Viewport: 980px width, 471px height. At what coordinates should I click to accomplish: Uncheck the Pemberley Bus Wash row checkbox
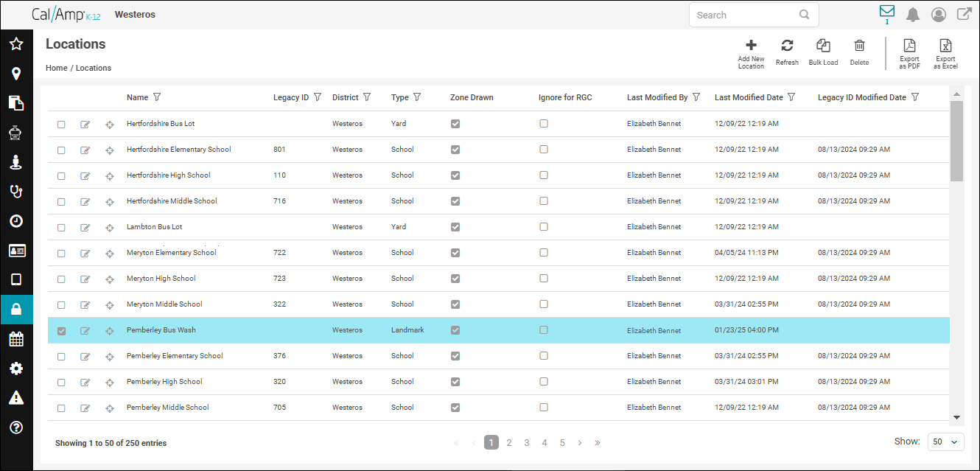[61, 331]
